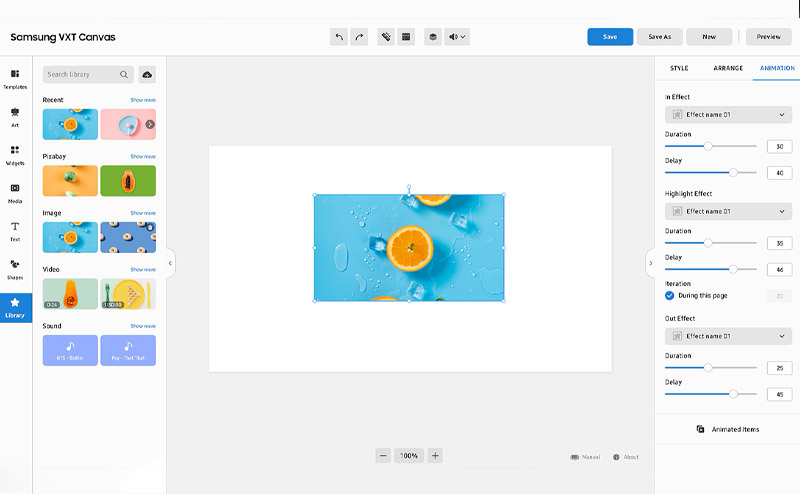
Task: Click the Preview button
Action: (768, 37)
